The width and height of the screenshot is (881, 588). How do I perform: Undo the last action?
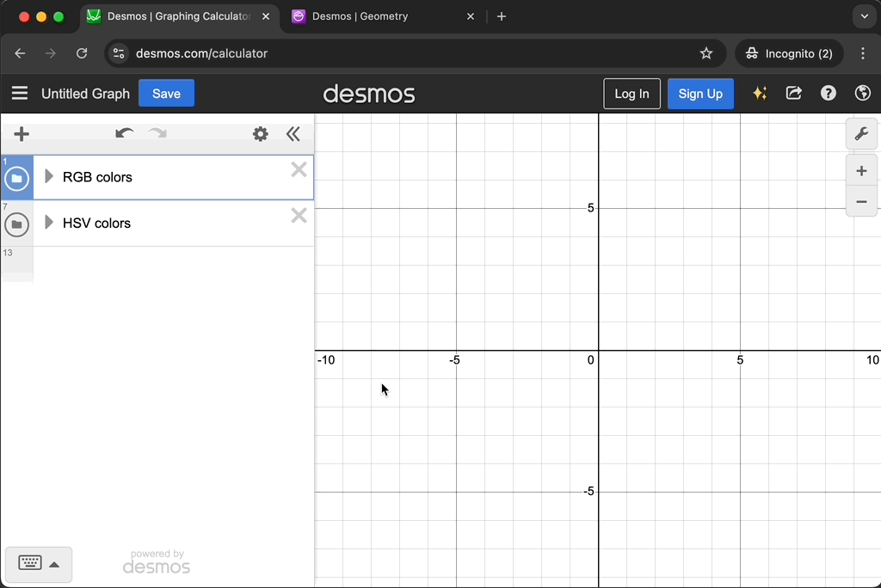point(124,134)
